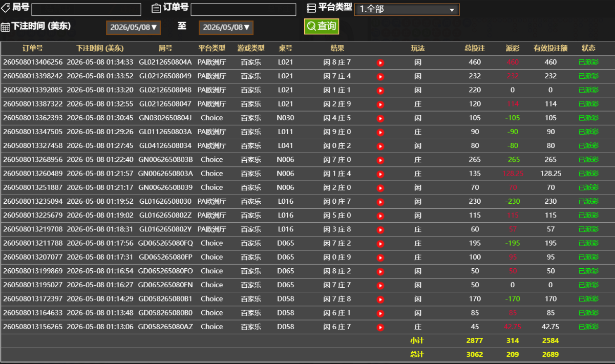The height and width of the screenshot is (364, 615).
Task: Play video for order 260508013211788
Action: pyautogui.click(x=380, y=244)
